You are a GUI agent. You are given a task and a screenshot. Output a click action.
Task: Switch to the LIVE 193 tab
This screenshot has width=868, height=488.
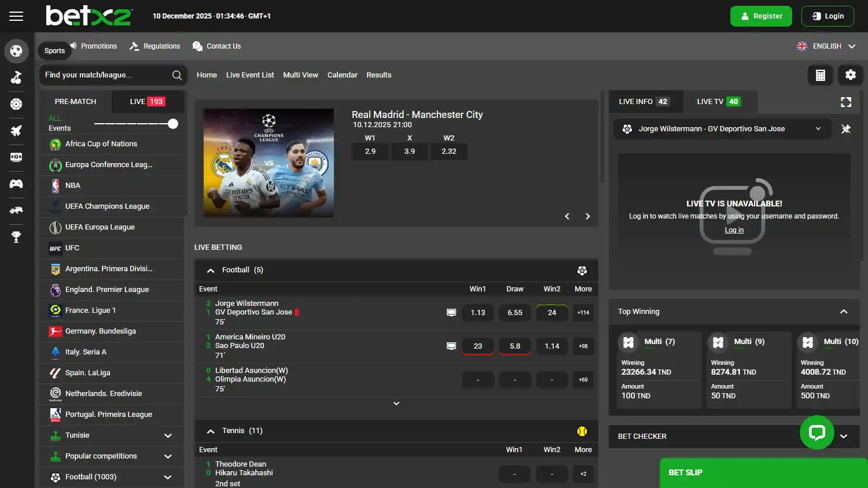pyautogui.click(x=148, y=102)
